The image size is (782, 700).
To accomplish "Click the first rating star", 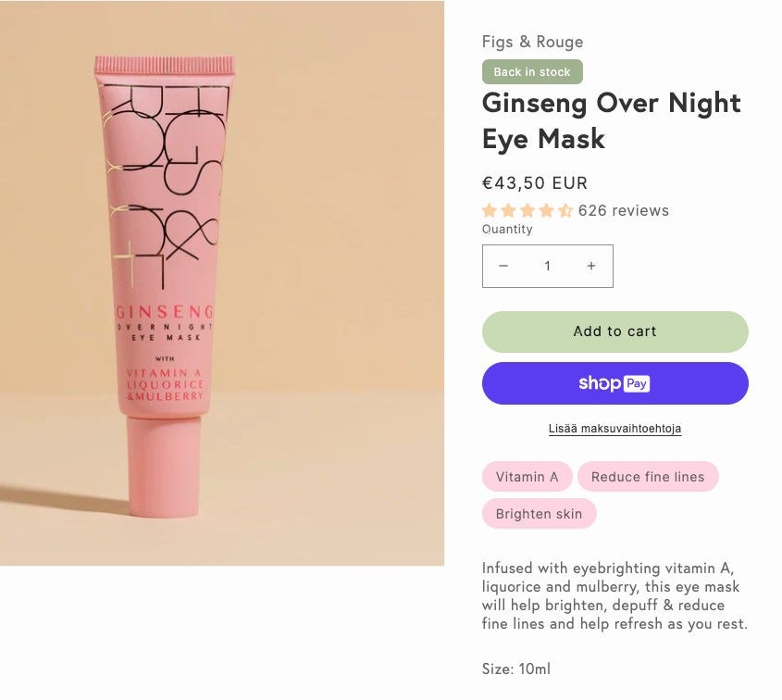I will tap(490, 210).
